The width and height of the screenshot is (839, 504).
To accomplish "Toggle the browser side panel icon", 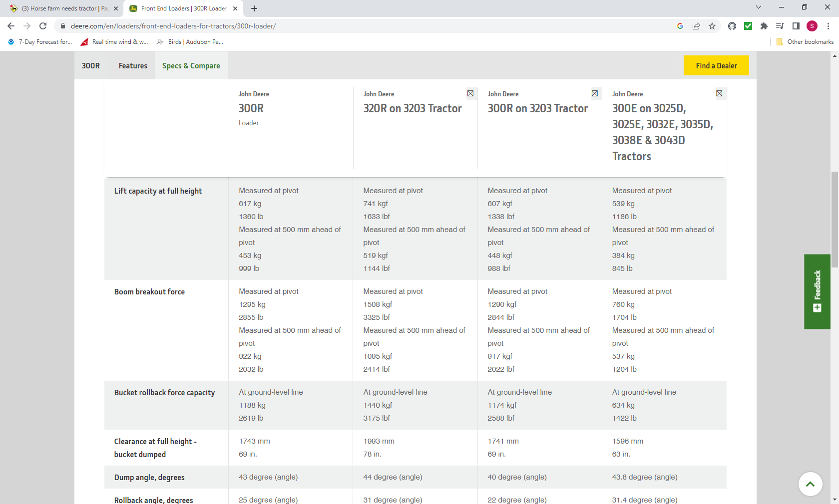I will pyautogui.click(x=796, y=26).
